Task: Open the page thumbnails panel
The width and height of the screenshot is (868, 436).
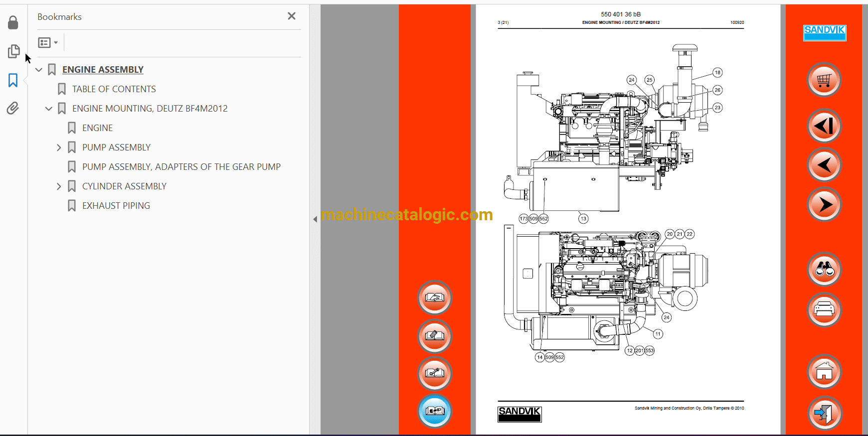Action: tap(13, 51)
